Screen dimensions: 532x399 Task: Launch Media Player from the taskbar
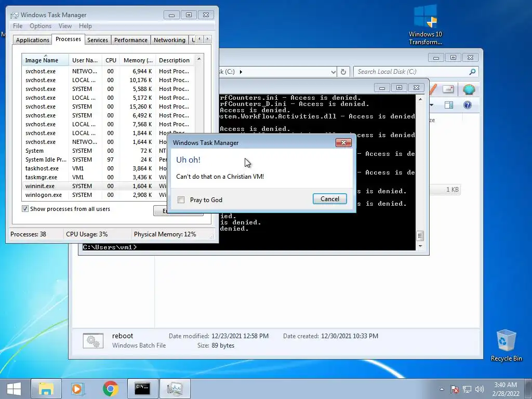click(78, 389)
